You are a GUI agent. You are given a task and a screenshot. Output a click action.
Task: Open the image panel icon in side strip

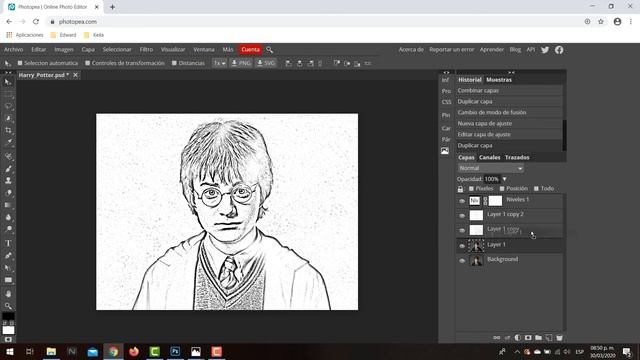445,151
